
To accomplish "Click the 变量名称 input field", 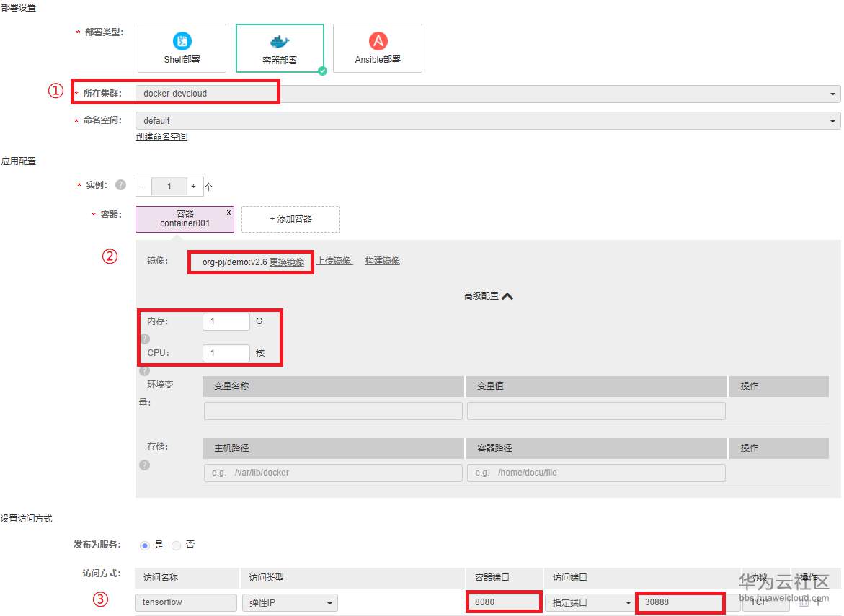I will pos(333,411).
